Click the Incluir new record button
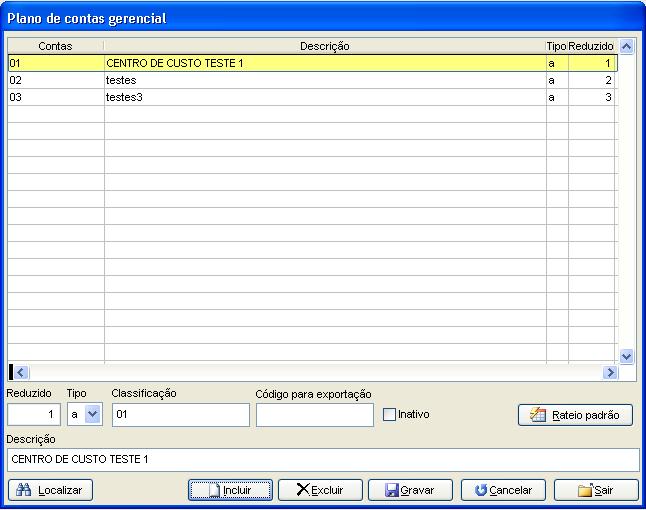The image size is (646, 510). click(x=230, y=490)
